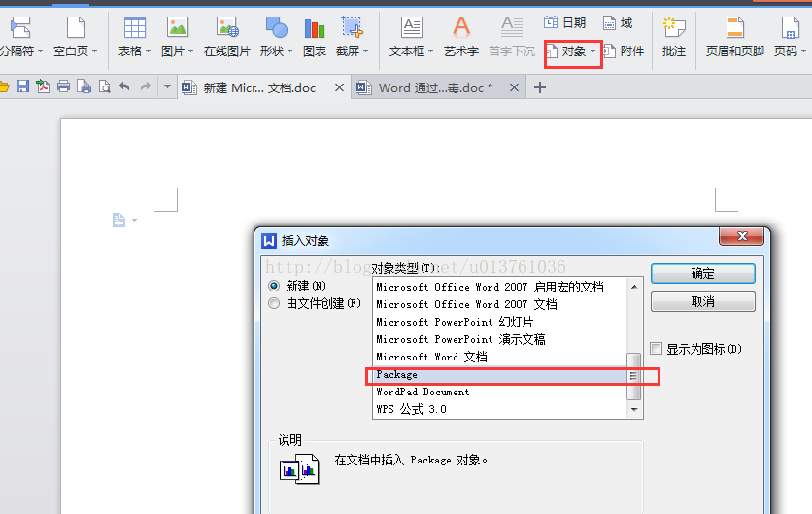Insert a blank page

pos(75,35)
